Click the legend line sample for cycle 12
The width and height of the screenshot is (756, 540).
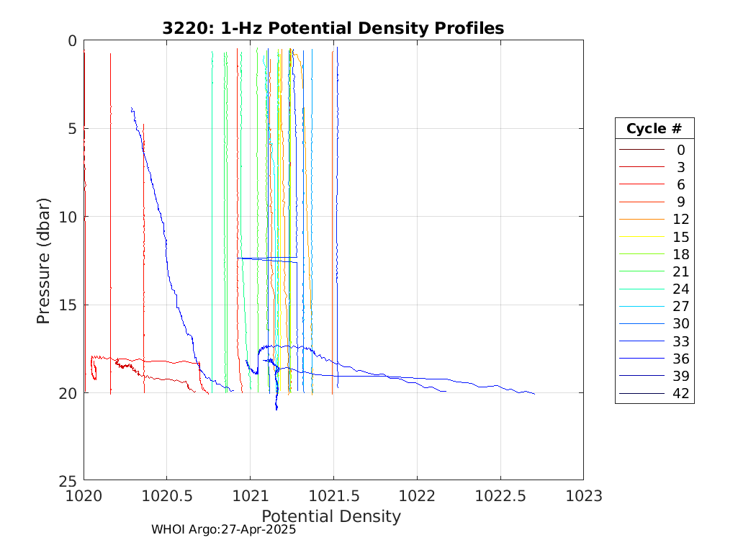[x=642, y=220]
